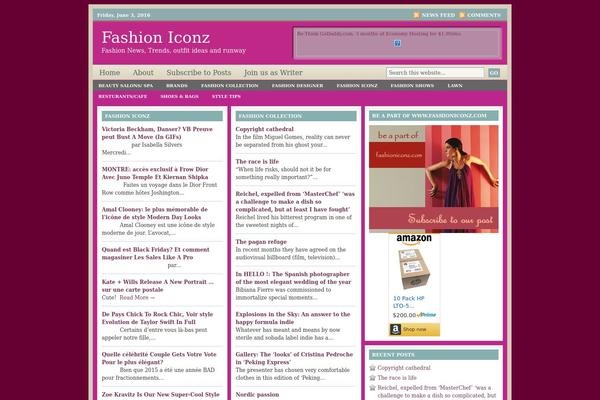Image resolution: width=600 pixels, height=400 pixels.
Task: Open Explosions in the Sky article
Action: [293, 318]
